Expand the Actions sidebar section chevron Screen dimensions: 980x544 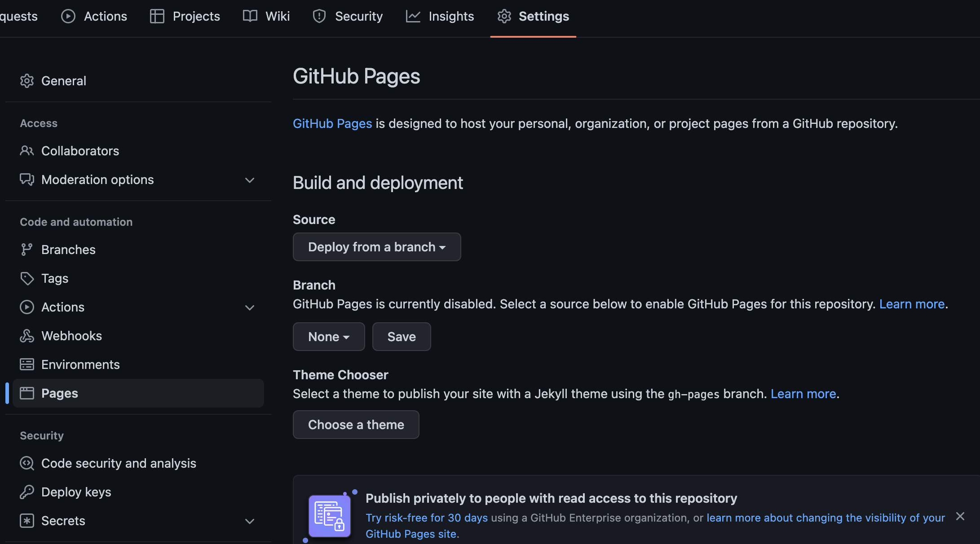(250, 307)
